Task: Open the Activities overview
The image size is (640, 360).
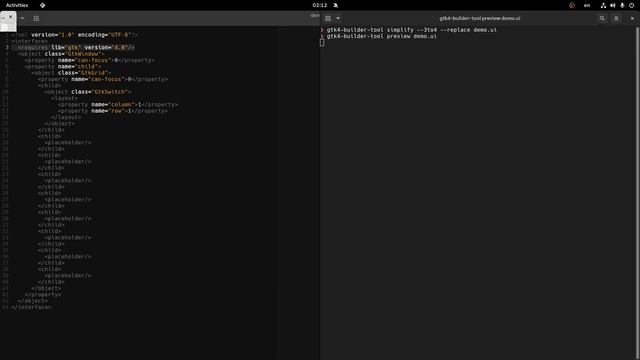Action: point(17,5)
